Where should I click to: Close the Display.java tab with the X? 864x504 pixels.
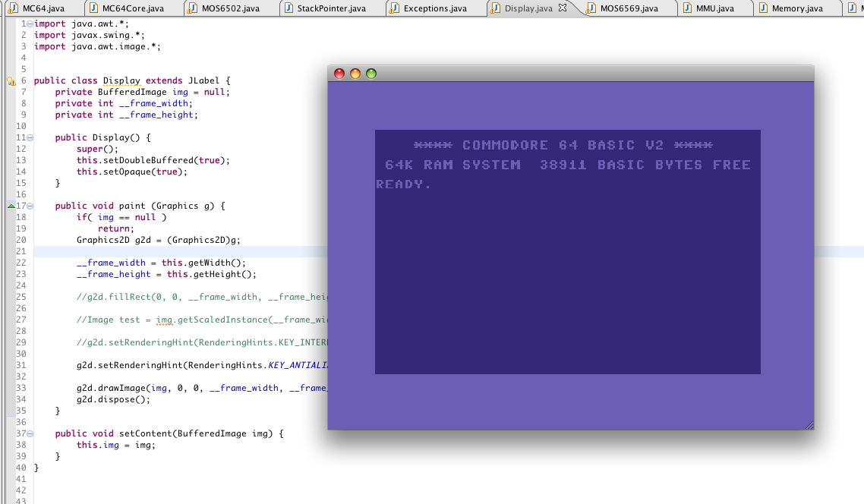(562, 8)
